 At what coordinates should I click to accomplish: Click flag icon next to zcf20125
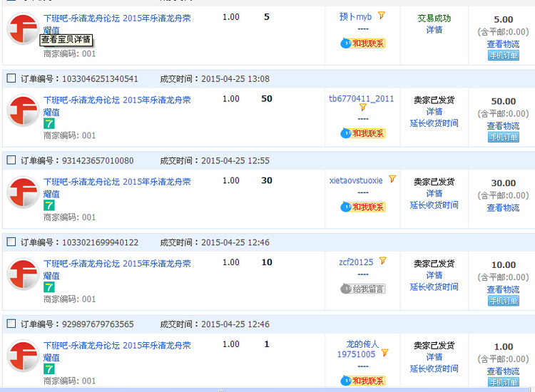pyautogui.click(x=383, y=261)
